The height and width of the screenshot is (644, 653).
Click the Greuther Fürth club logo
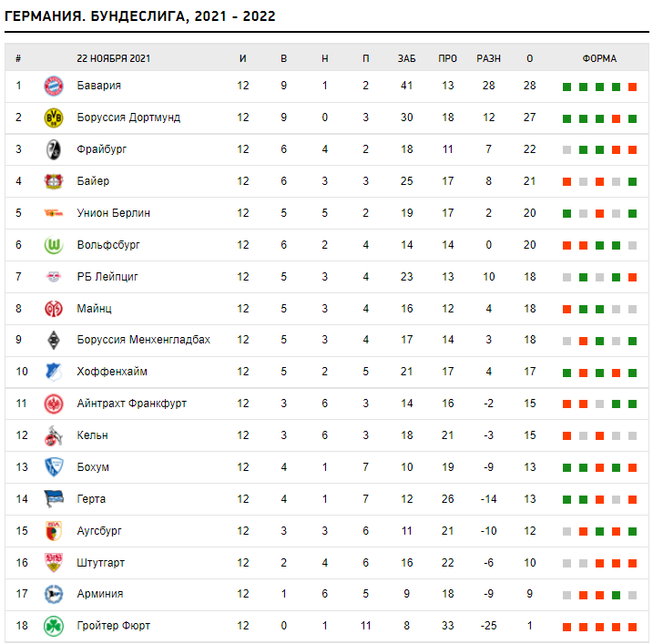[x=54, y=626]
